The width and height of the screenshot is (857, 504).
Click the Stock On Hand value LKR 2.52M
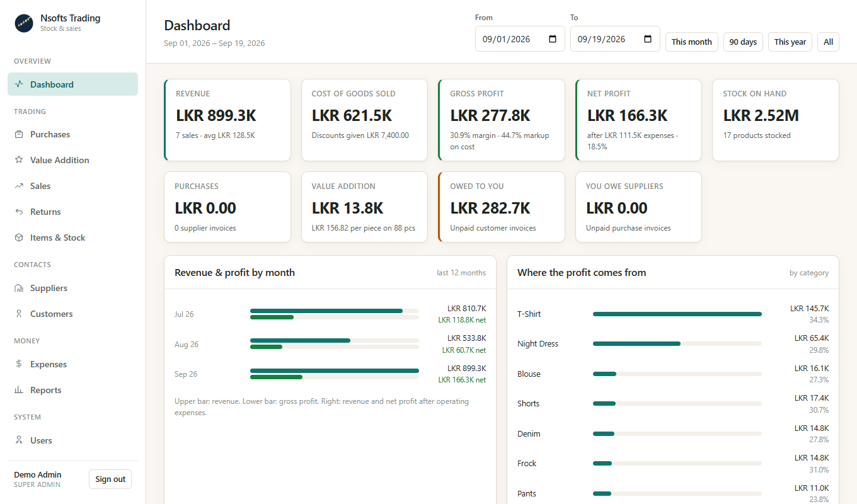point(761,116)
